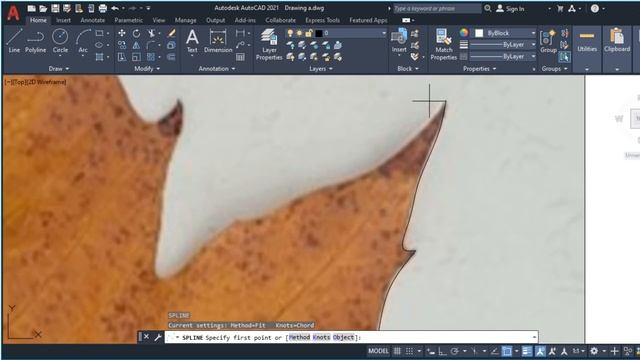The width and height of the screenshot is (640, 360).
Task: Click the Plot printer icon
Action: tap(103, 8)
